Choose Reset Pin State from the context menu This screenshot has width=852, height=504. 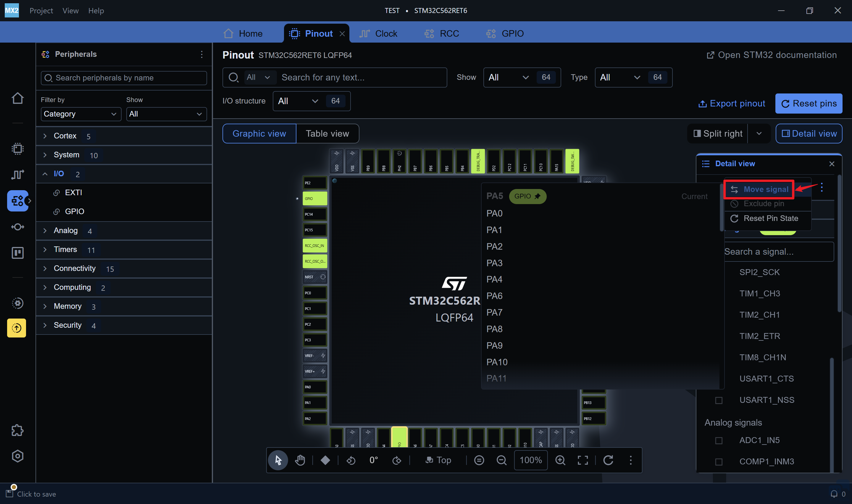pyautogui.click(x=768, y=218)
